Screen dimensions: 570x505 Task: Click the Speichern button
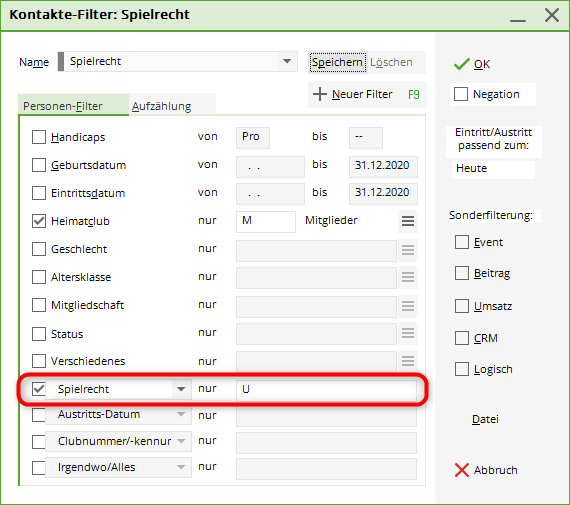pos(337,63)
